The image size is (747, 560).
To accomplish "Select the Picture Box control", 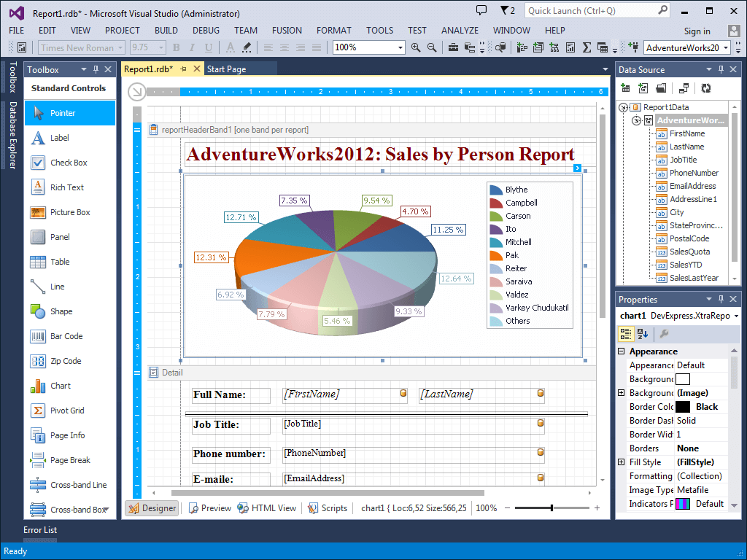I will point(70,212).
